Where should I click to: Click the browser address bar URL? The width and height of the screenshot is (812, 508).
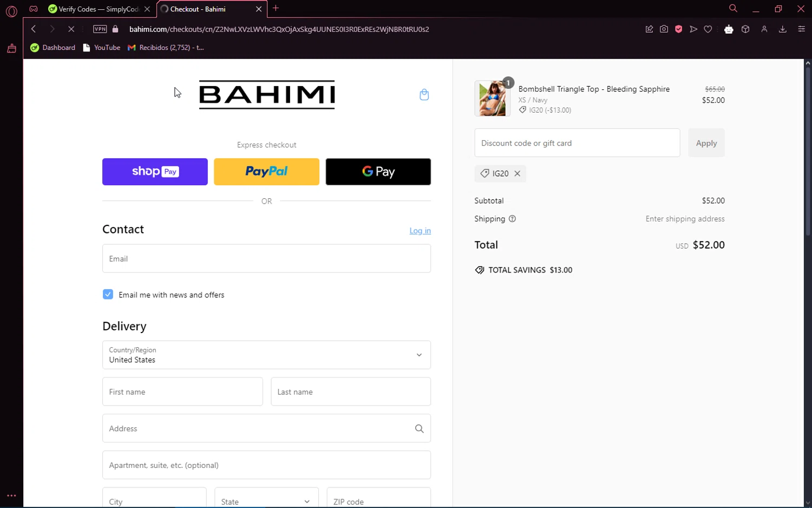click(x=279, y=29)
